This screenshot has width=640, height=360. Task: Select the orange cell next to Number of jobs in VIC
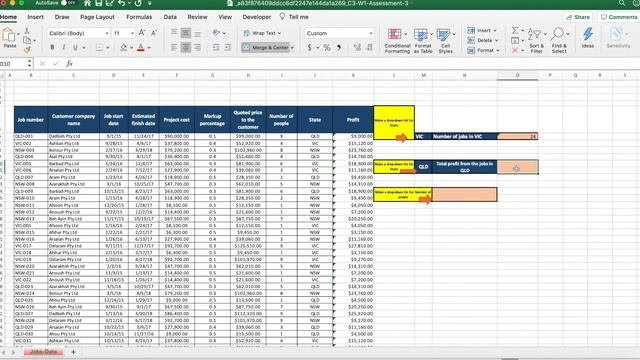pyautogui.click(x=518, y=136)
